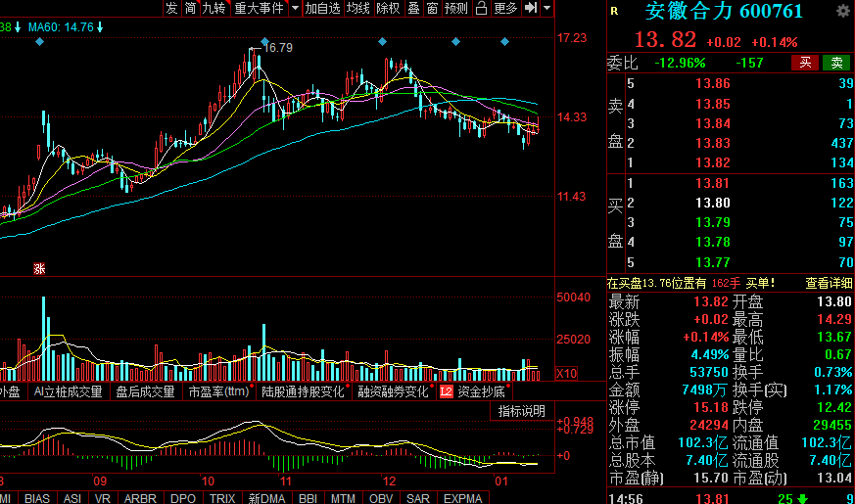Open quote panel settings gear
The image size is (855, 504).
point(842,12)
